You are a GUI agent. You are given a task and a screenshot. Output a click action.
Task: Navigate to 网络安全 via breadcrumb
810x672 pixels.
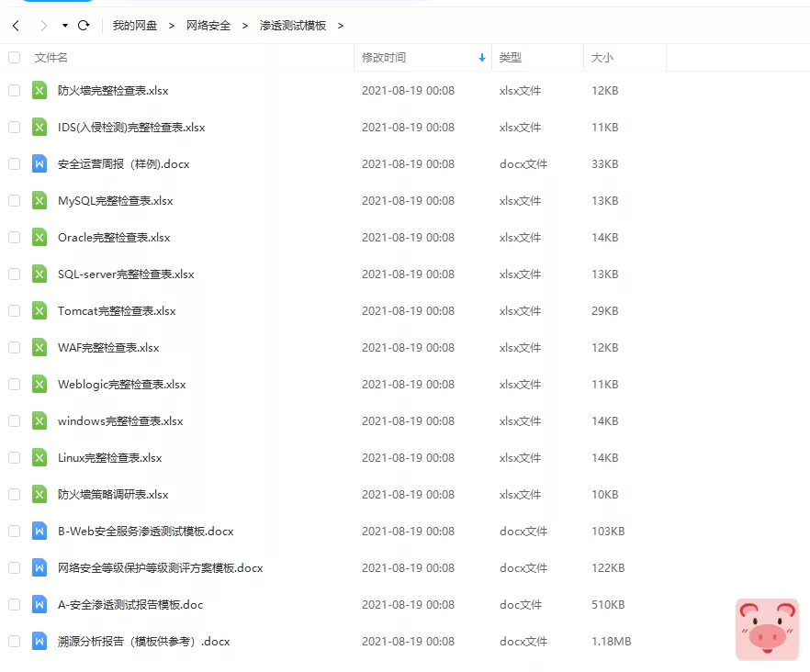[209, 27]
